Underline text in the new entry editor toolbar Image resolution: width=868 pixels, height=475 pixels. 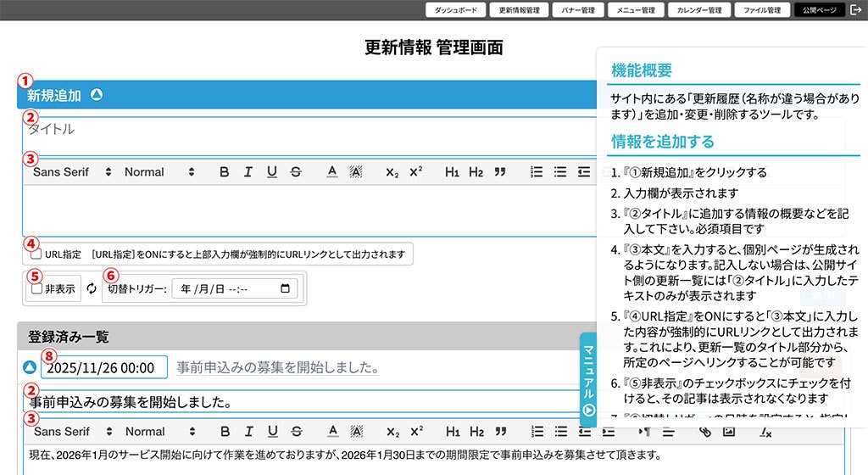272,172
